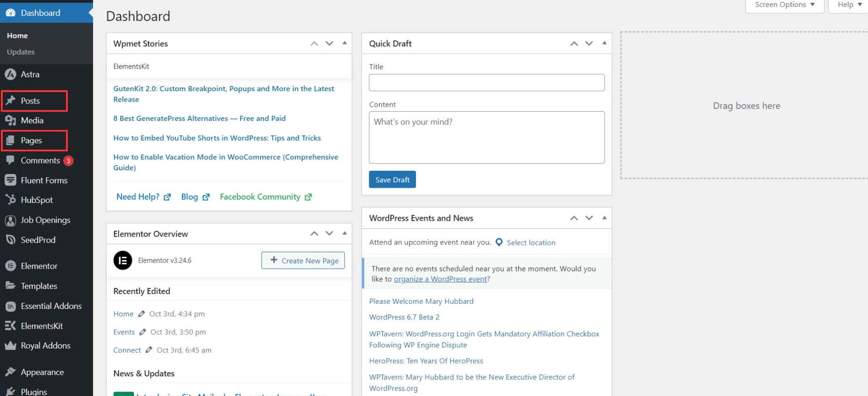Image resolution: width=868 pixels, height=396 pixels.
Task: Open the Home submenu item
Action: tap(17, 36)
